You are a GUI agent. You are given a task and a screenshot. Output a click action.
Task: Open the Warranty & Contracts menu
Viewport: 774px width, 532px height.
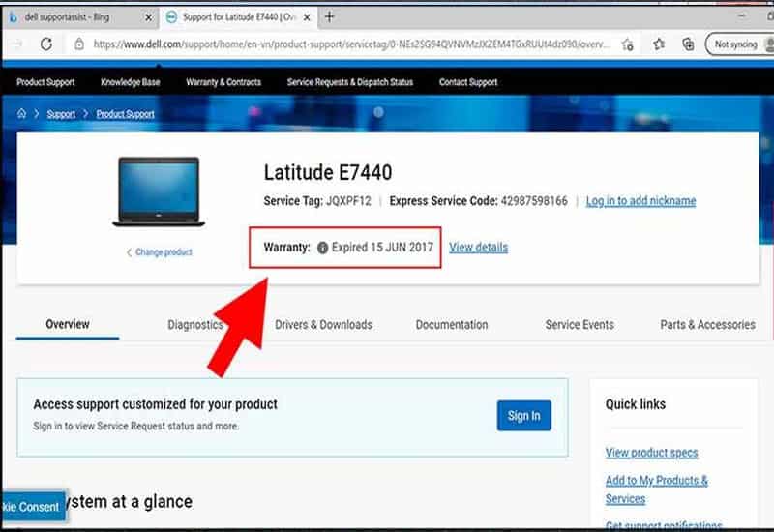[223, 82]
